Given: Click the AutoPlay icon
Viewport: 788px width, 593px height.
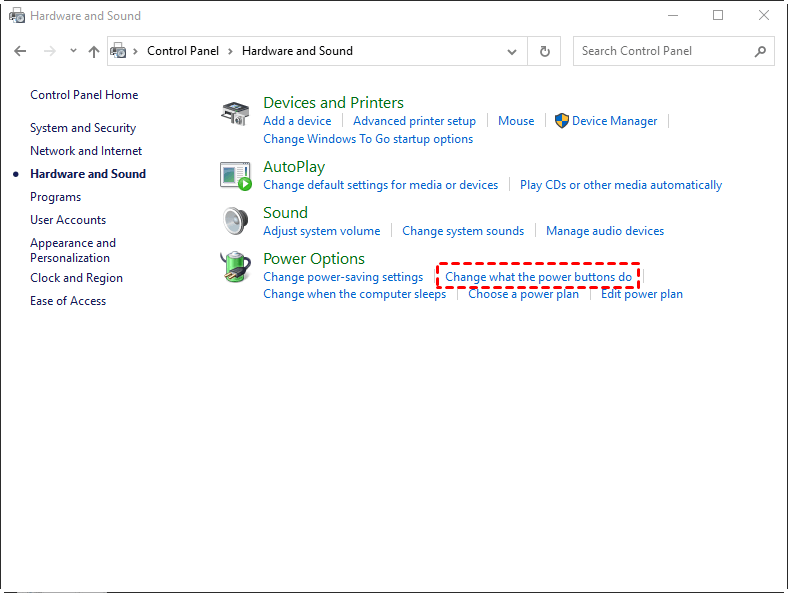Looking at the screenshot, I should click(235, 176).
